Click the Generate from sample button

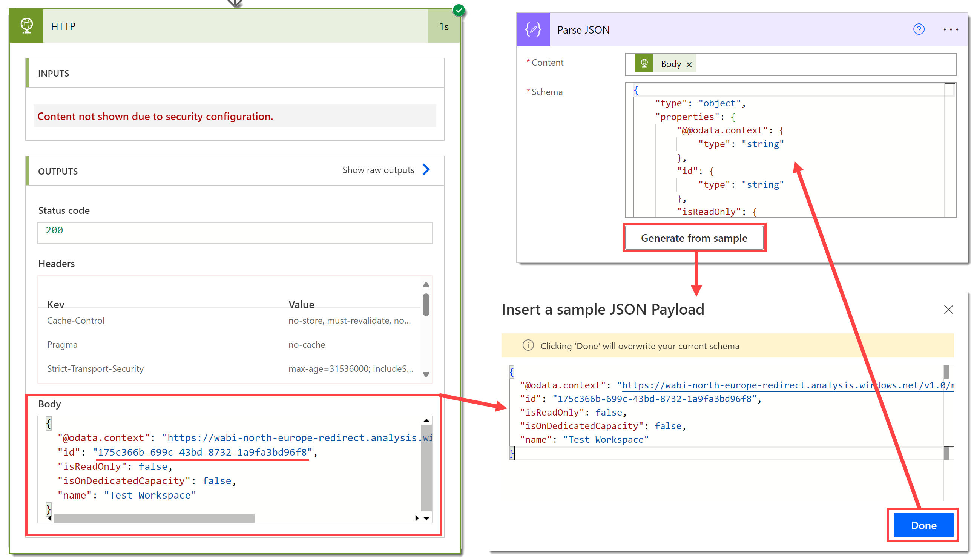(x=694, y=238)
